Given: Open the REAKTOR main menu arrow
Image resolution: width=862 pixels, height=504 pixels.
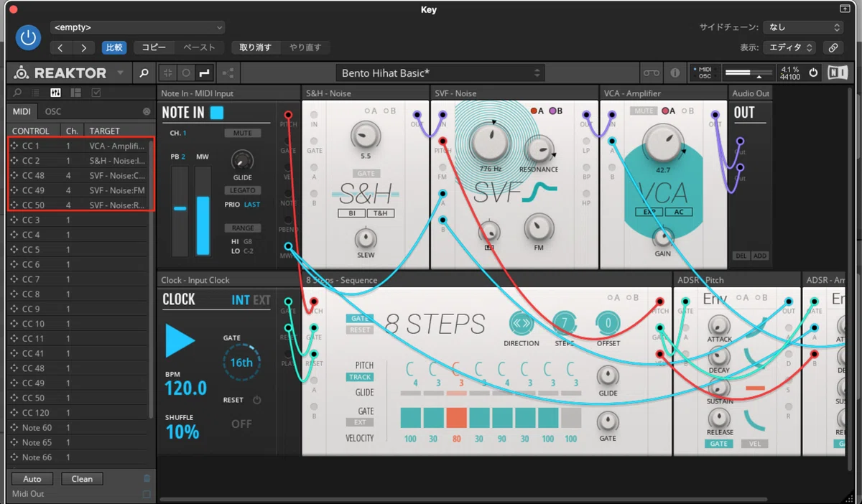Looking at the screenshot, I should pos(120,73).
